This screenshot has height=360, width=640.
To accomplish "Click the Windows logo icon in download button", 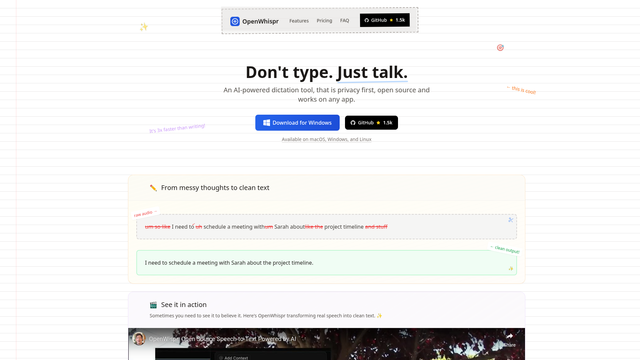I will (x=267, y=122).
